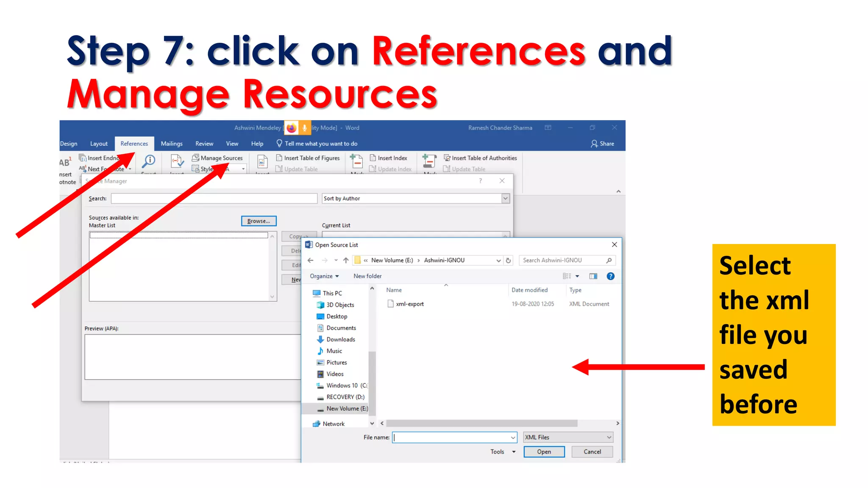Open the XML Files type dropdown
868x488 pixels.
(x=568, y=438)
